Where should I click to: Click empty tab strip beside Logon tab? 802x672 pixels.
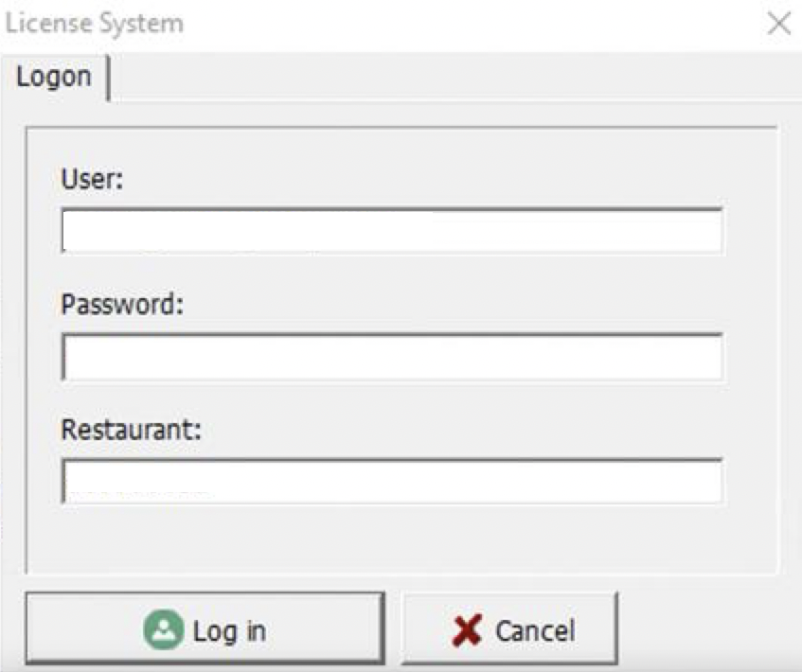coord(454,80)
